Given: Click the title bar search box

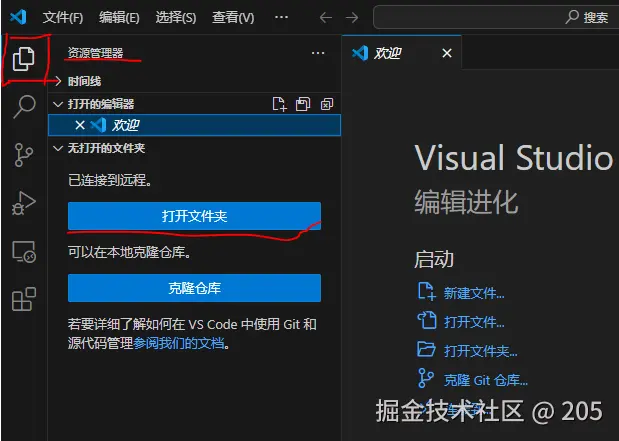Looking at the screenshot, I should click(x=496, y=17).
